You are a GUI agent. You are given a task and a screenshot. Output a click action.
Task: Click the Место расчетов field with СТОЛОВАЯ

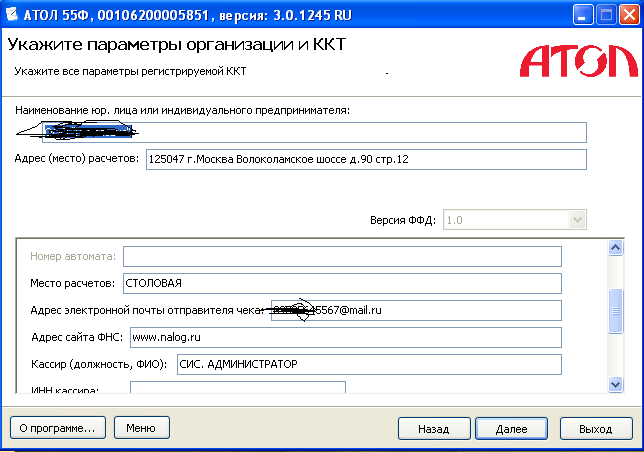click(x=342, y=283)
